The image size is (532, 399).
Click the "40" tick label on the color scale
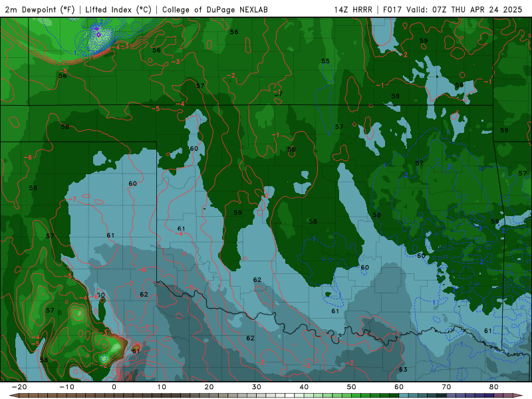pyautogui.click(x=304, y=387)
